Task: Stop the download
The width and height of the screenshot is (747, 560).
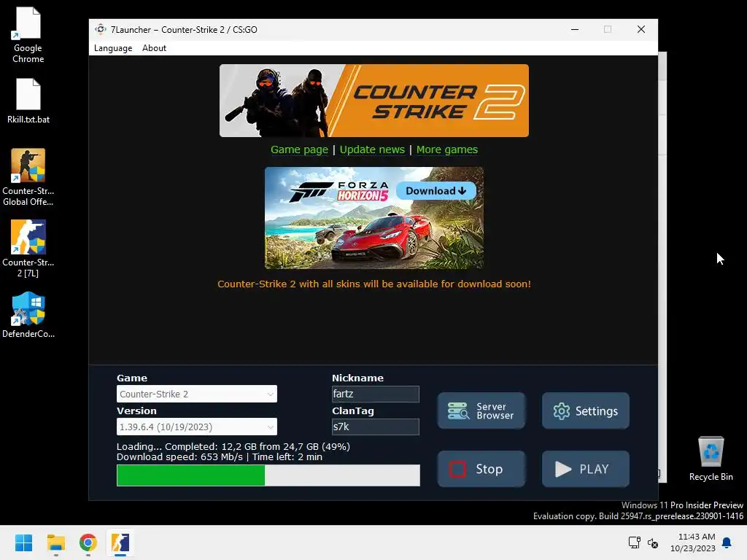Action: point(481,469)
